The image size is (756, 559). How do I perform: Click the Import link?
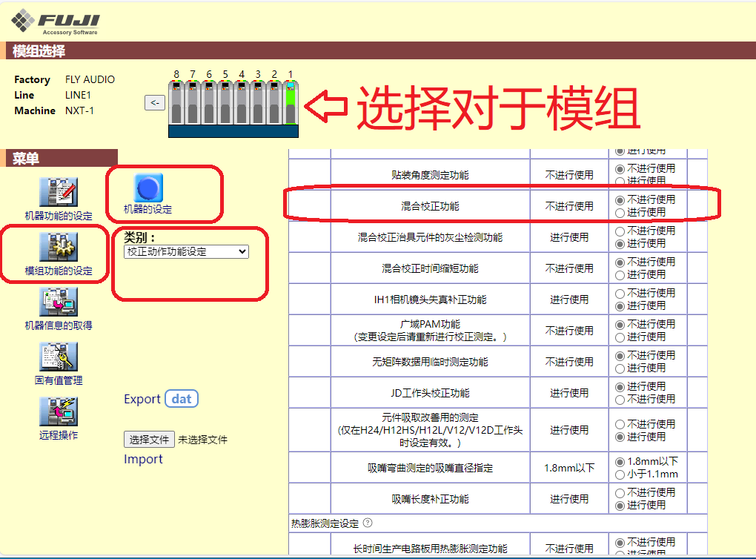click(143, 460)
